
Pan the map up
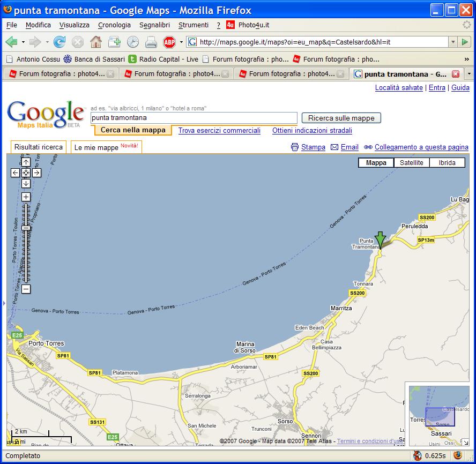[x=26, y=162]
